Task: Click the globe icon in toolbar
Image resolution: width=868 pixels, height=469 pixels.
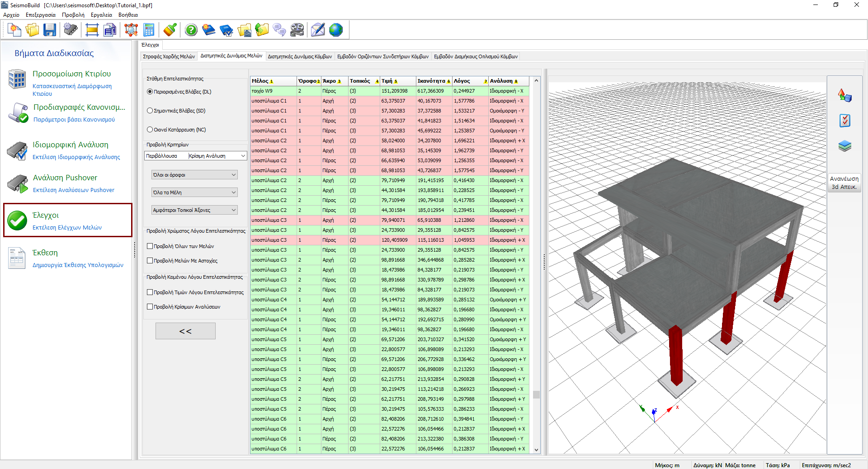Action: coord(336,30)
